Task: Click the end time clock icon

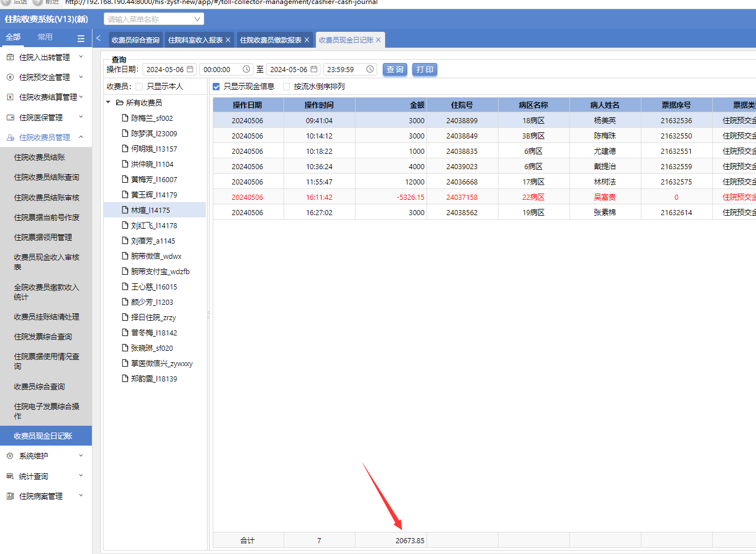Action: pyautogui.click(x=370, y=69)
